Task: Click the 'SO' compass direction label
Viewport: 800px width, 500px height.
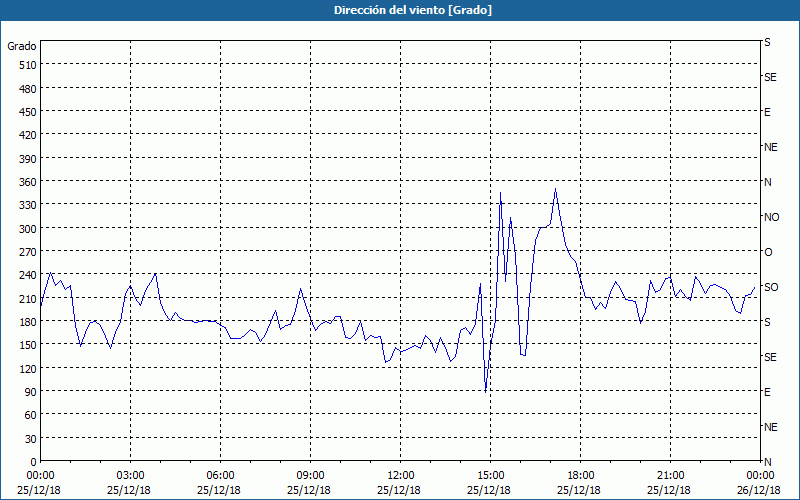Action: [x=771, y=287]
